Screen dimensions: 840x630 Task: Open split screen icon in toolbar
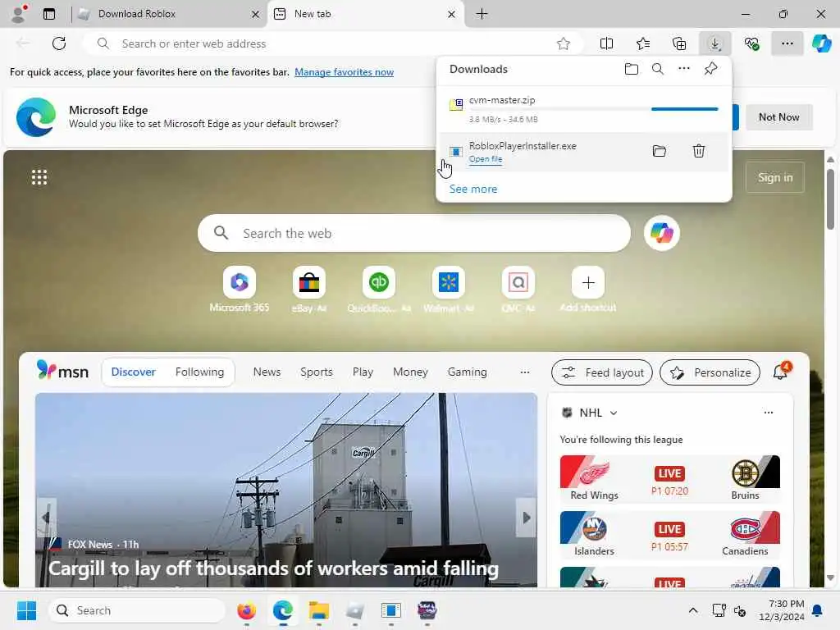click(606, 43)
